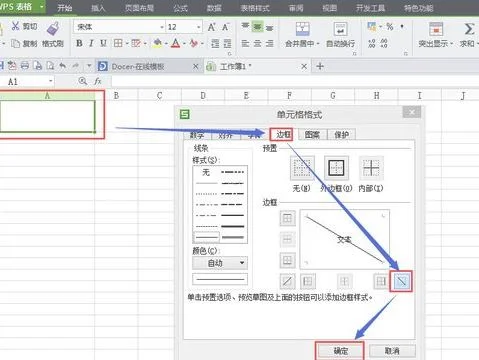Click the increase decimal places icon
Viewport: 479px width, 360px height.
click(372, 43)
